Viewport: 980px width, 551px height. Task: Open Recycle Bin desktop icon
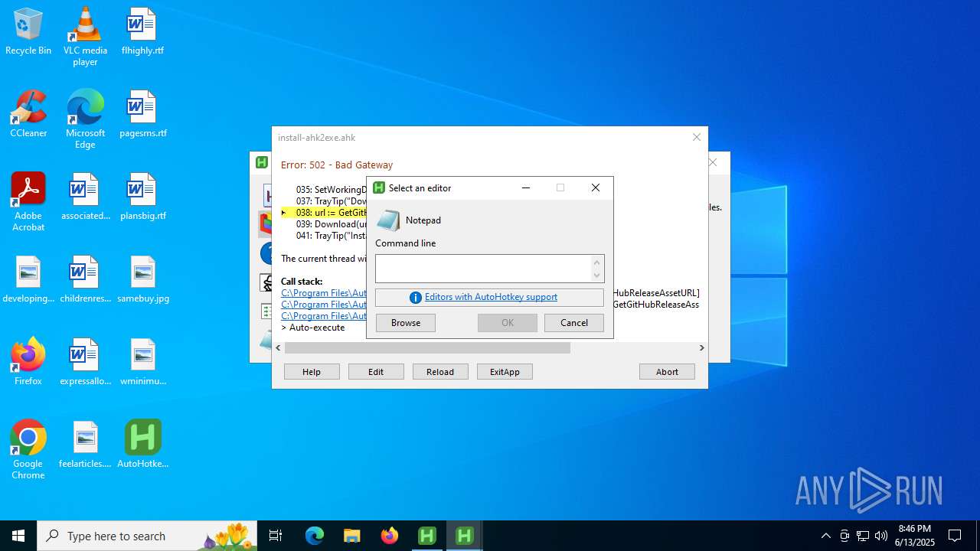click(x=28, y=31)
